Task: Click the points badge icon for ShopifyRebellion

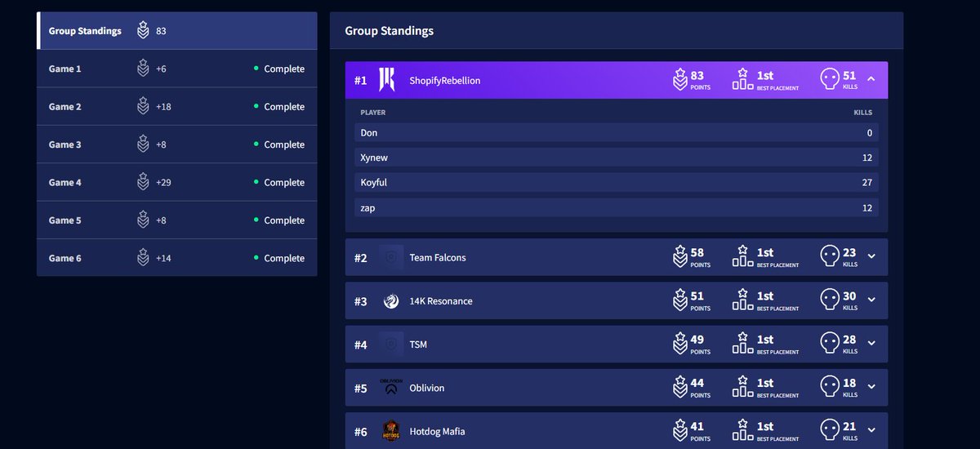Action: [x=679, y=79]
